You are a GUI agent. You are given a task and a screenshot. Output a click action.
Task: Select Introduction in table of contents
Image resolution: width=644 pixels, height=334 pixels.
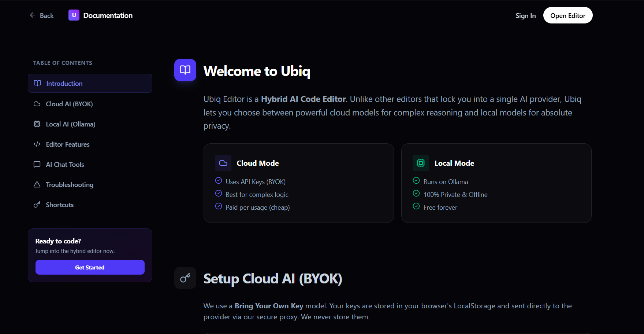(x=90, y=83)
